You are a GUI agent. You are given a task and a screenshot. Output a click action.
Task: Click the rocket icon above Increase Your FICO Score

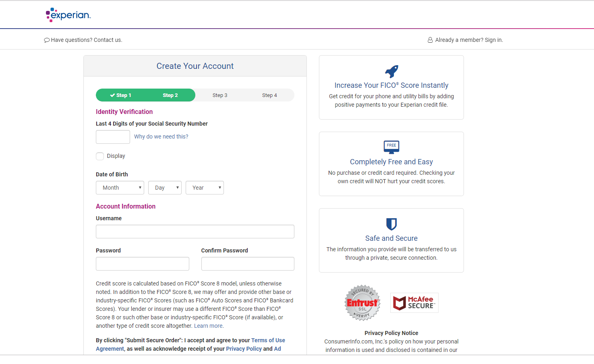[391, 72]
